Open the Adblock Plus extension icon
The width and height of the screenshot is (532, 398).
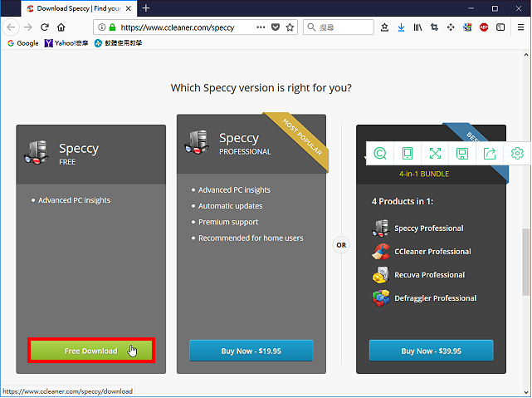484,27
